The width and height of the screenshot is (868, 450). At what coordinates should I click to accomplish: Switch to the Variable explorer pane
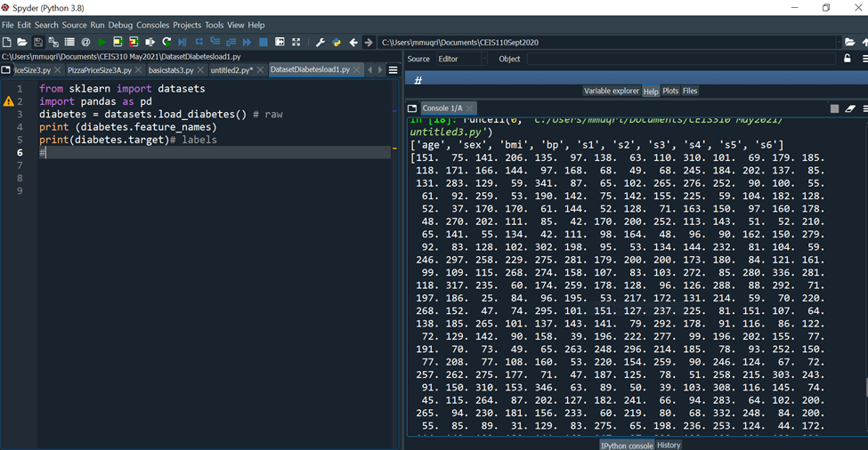click(x=611, y=91)
